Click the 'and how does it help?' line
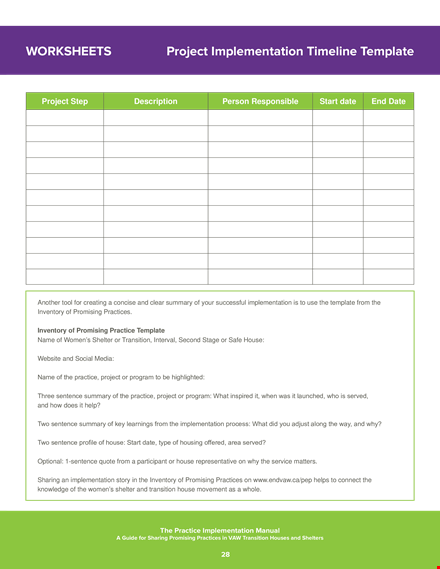 click(x=69, y=405)
